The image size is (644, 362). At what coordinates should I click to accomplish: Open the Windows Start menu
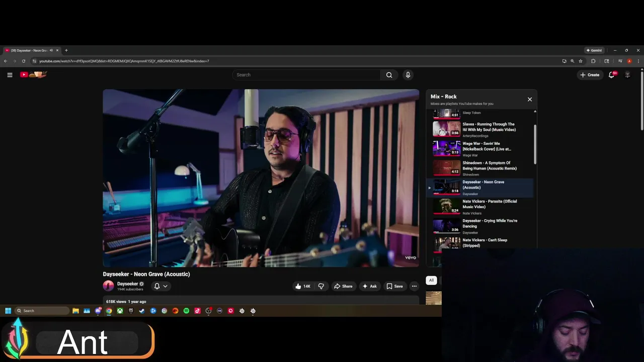[8, 311]
